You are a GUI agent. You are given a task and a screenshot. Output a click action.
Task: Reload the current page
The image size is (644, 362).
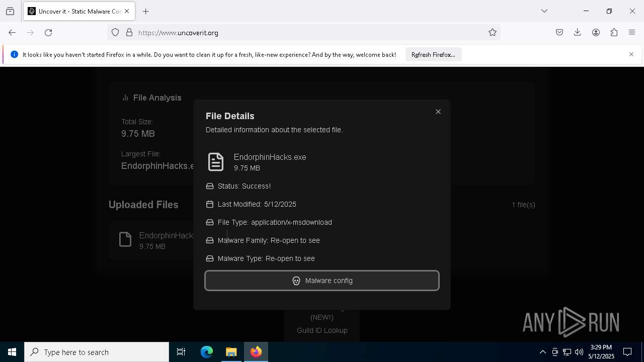(48, 33)
